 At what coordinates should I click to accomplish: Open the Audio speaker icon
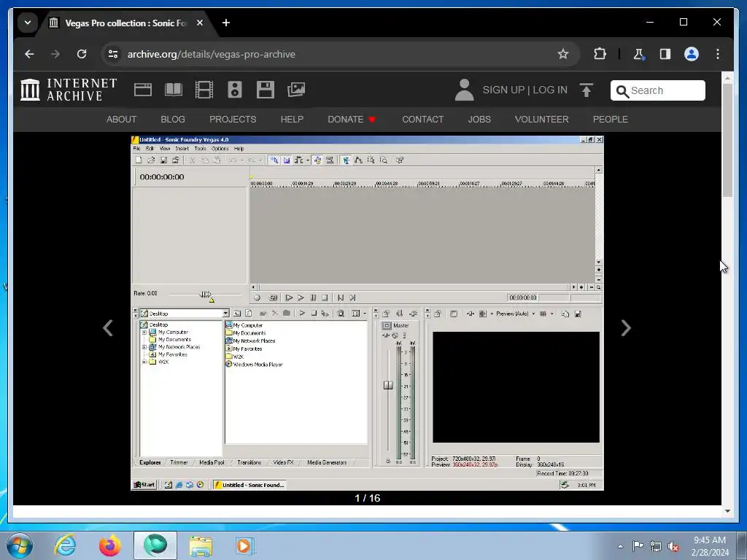pos(234,90)
